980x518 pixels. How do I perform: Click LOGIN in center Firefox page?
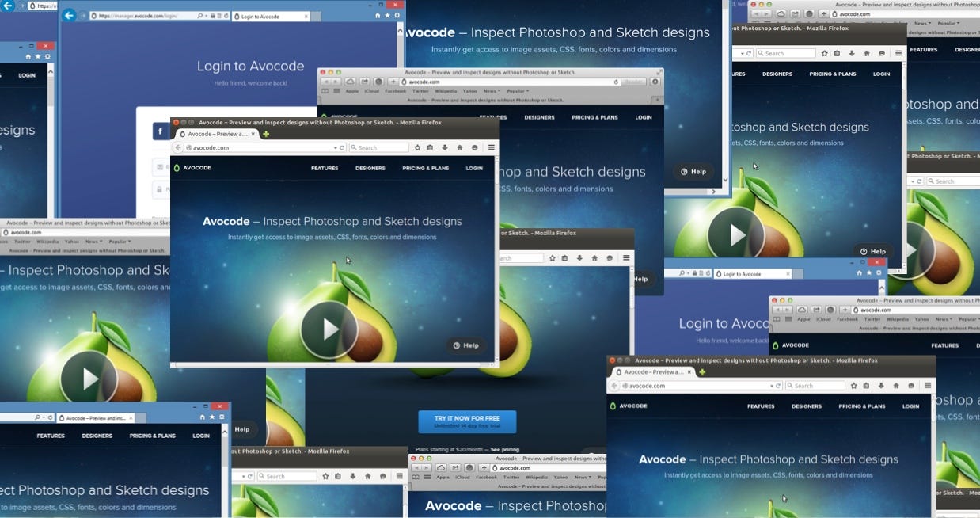point(474,168)
